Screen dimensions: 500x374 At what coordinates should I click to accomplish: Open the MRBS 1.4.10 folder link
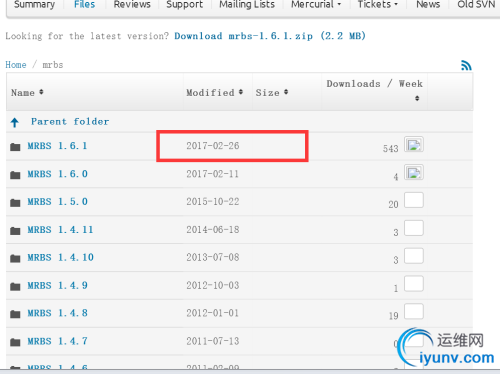point(60,257)
